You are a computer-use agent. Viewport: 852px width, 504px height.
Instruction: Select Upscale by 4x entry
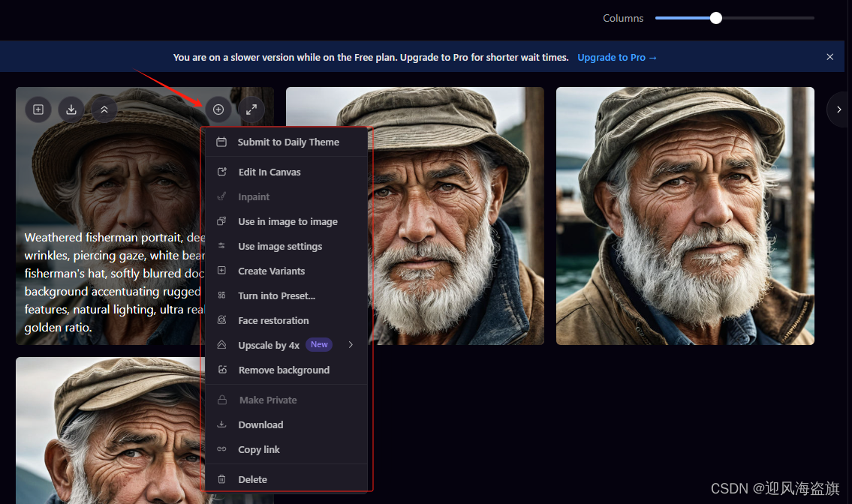pos(286,345)
